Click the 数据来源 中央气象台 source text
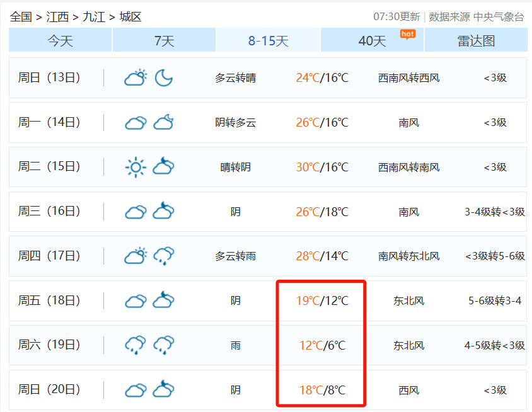This screenshot has height=412, width=532. click(x=477, y=16)
